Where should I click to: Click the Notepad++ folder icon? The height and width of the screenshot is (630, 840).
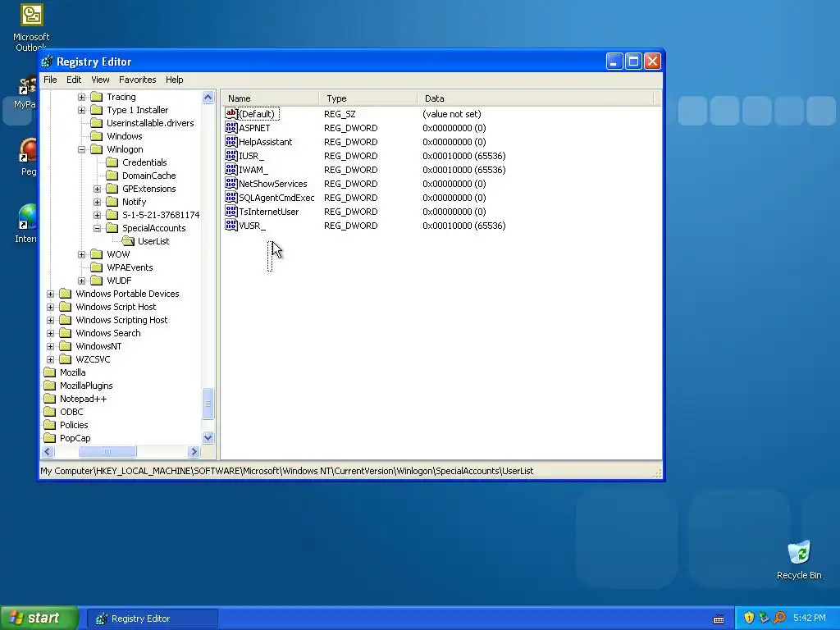pos(50,399)
